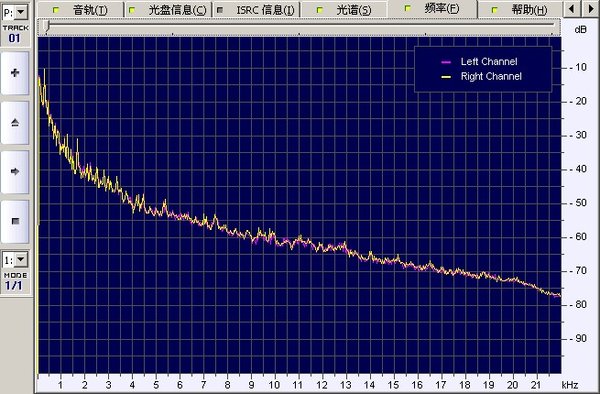Click the plus button in left panel
The image size is (600, 394).
(x=15, y=73)
